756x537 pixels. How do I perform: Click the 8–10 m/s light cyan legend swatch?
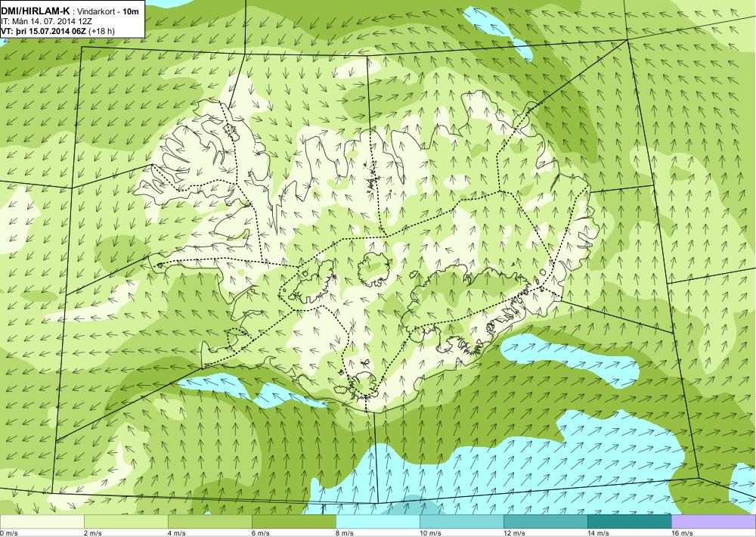pyautogui.click(x=377, y=522)
